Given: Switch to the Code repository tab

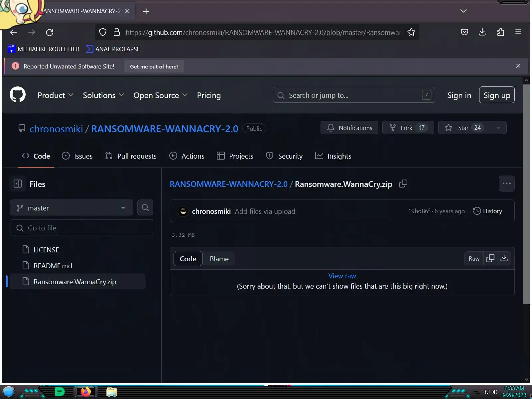Looking at the screenshot, I should click(36, 156).
